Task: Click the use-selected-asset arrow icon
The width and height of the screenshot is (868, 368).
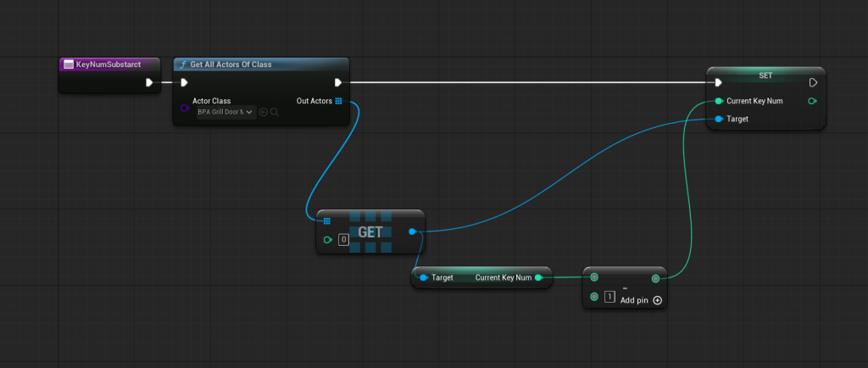Action: (x=264, y=112)
